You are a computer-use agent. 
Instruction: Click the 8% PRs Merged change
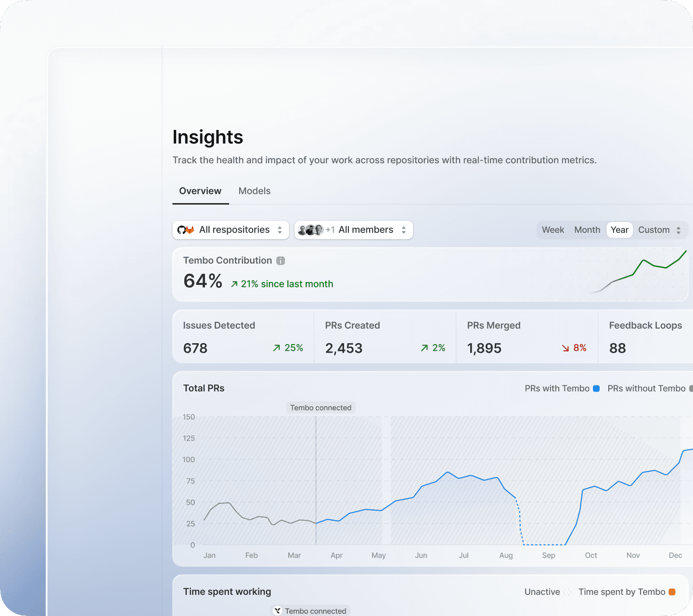coord(580,348)
